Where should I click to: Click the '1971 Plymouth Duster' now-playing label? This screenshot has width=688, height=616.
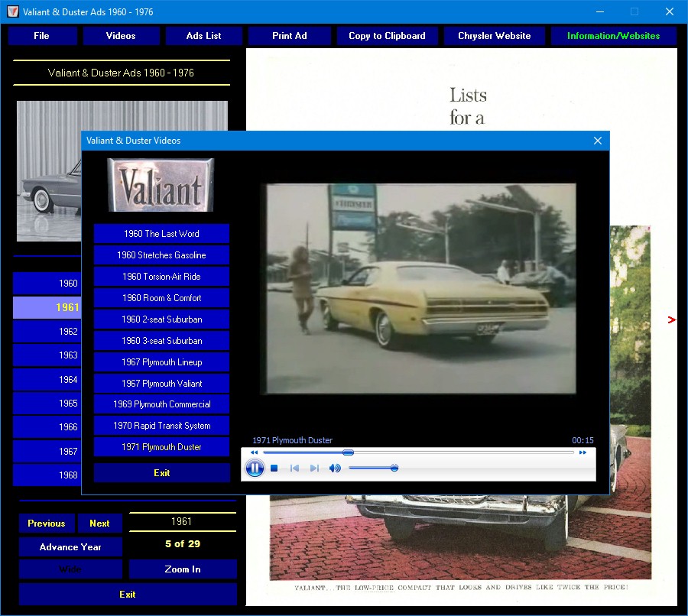pos(292,440)
